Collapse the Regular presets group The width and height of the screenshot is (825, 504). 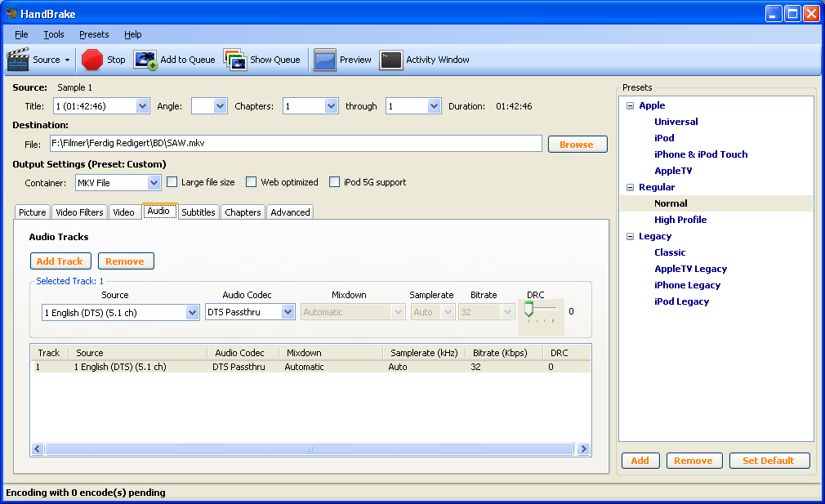pyautogui.click(x=630, y=187)
